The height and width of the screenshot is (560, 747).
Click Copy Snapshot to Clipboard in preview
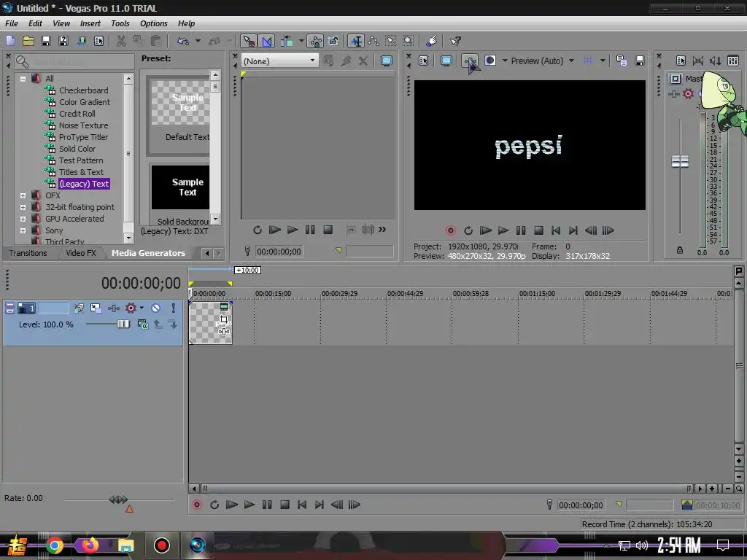point(622,61)
